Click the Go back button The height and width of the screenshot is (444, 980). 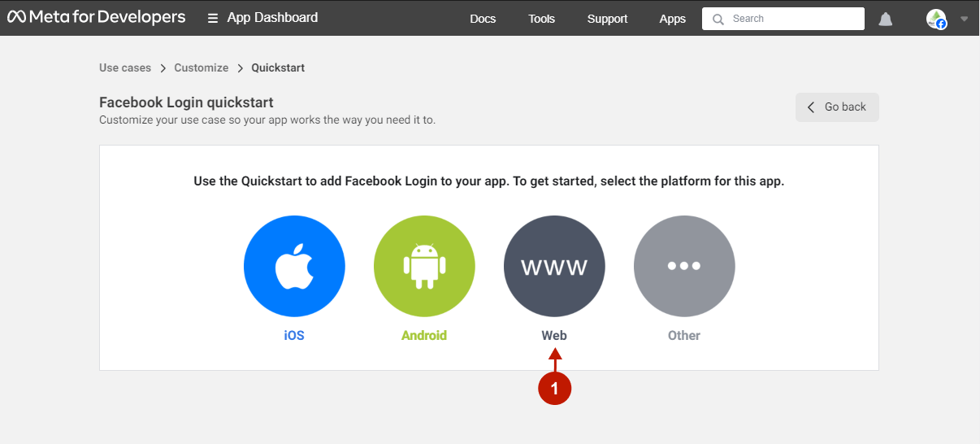pyautogui.click(x=837, y=107)
